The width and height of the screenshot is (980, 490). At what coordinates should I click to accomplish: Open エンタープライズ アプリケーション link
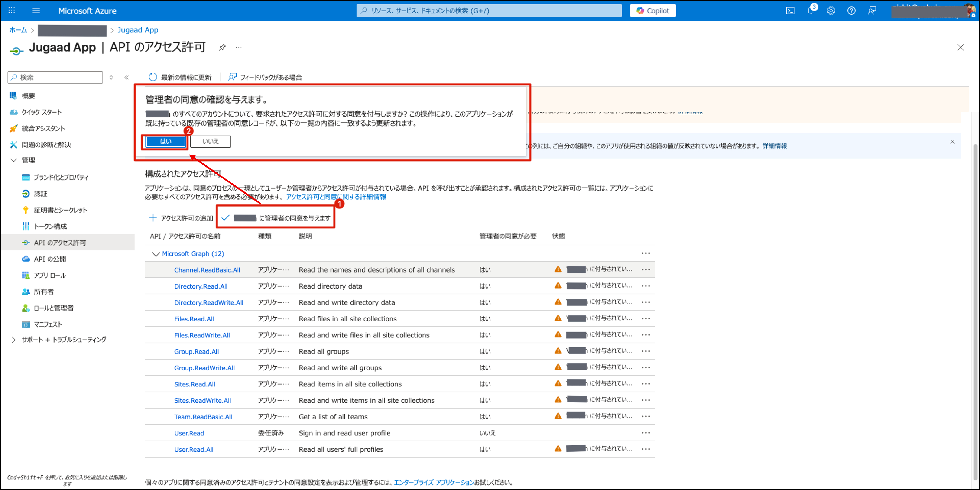pyautogui.click(x=434, y=483)
